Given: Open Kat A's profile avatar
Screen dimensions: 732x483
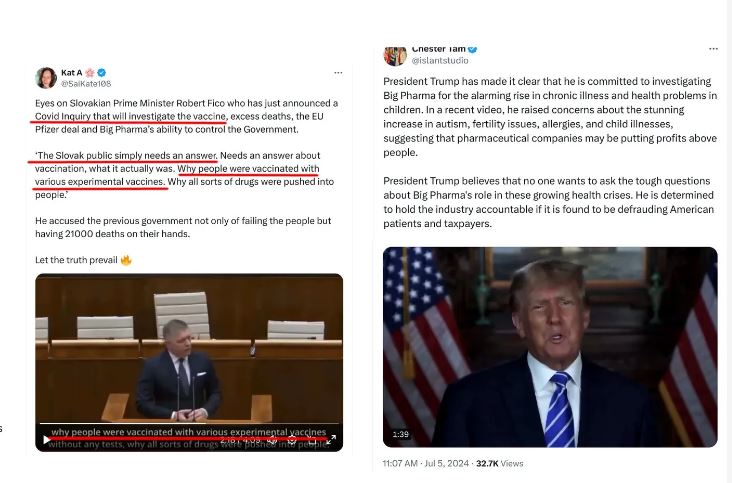Looking at the screenshot, I should tap(46, 78).
